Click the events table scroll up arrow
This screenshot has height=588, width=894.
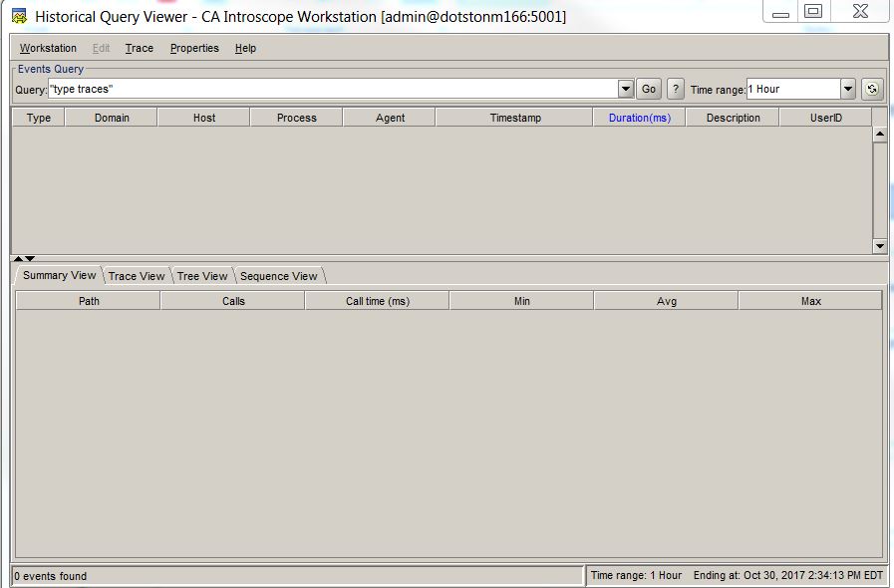tap(880, 135)
